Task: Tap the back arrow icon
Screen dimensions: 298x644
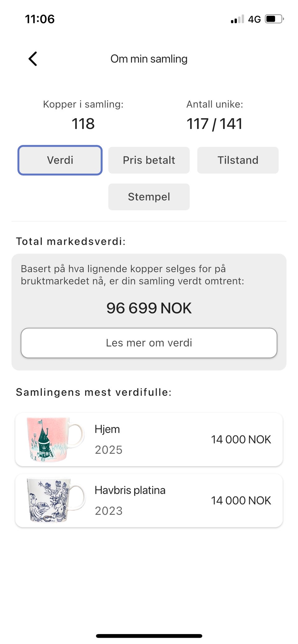Action: [x=33, y=59]
